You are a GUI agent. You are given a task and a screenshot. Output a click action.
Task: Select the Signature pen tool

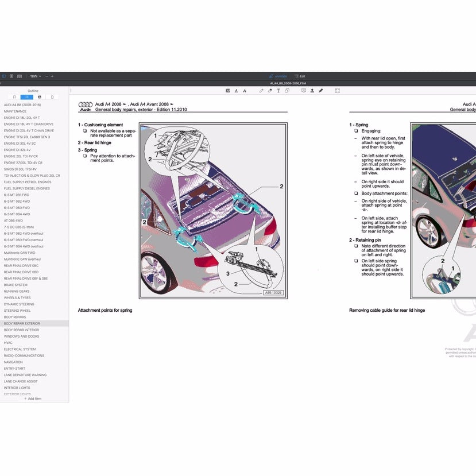[320, 90]
